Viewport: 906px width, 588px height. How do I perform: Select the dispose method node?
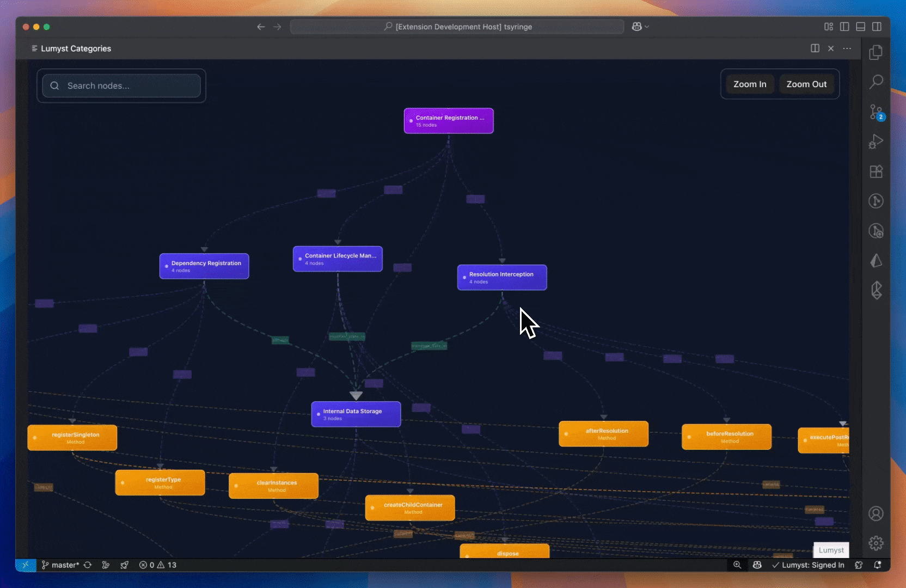pos(505,551)
